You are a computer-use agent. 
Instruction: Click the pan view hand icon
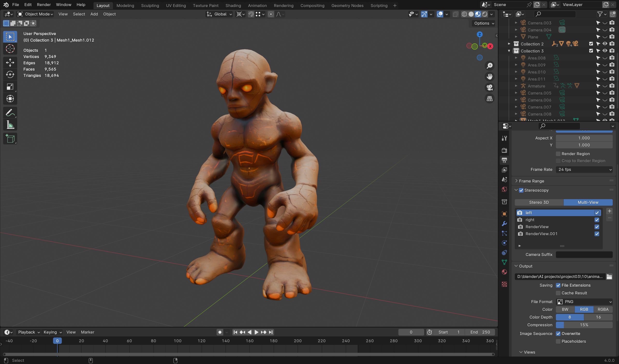click(x=490, y=77)
